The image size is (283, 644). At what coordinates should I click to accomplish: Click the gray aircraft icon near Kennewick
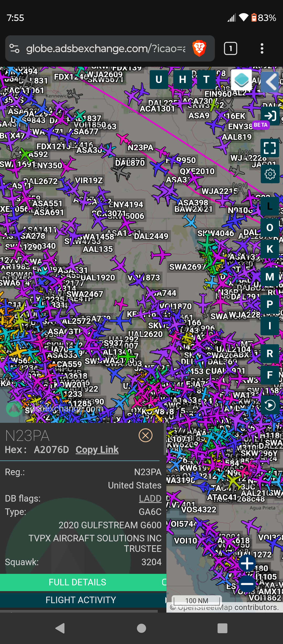point(75,95)
